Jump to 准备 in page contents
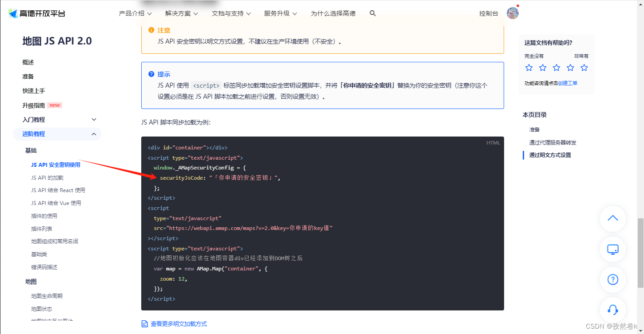Viewport: 644px width, 334px height. tap(534, 129)
